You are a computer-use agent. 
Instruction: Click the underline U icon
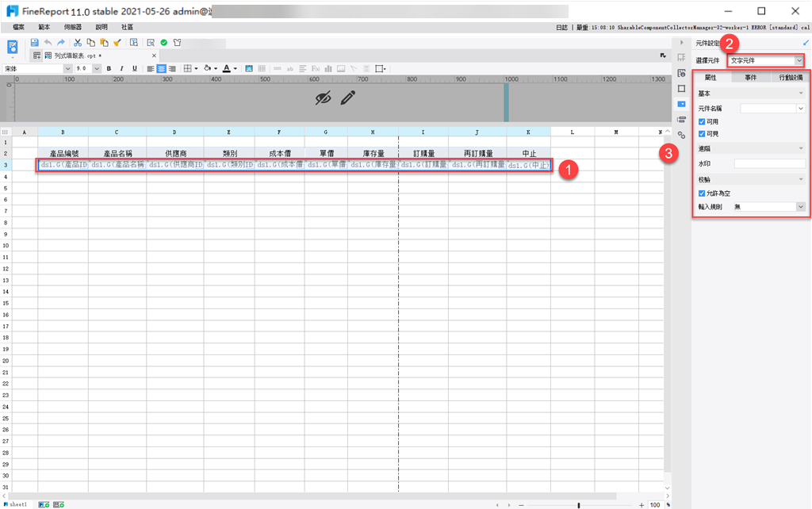(x=135, y=68)
